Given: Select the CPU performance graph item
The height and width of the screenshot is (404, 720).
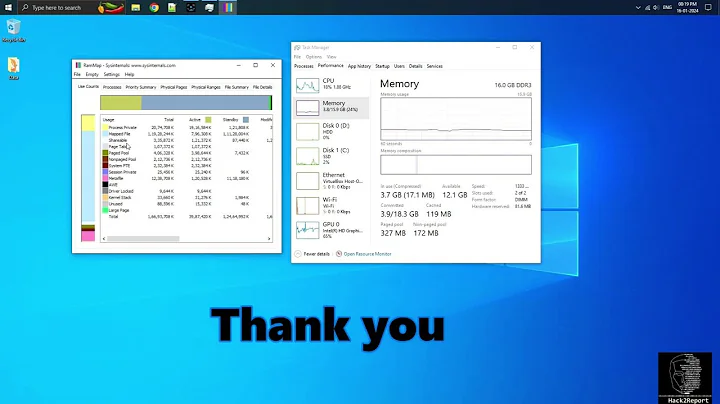Looking at the screenshot, I should point(331,85).
